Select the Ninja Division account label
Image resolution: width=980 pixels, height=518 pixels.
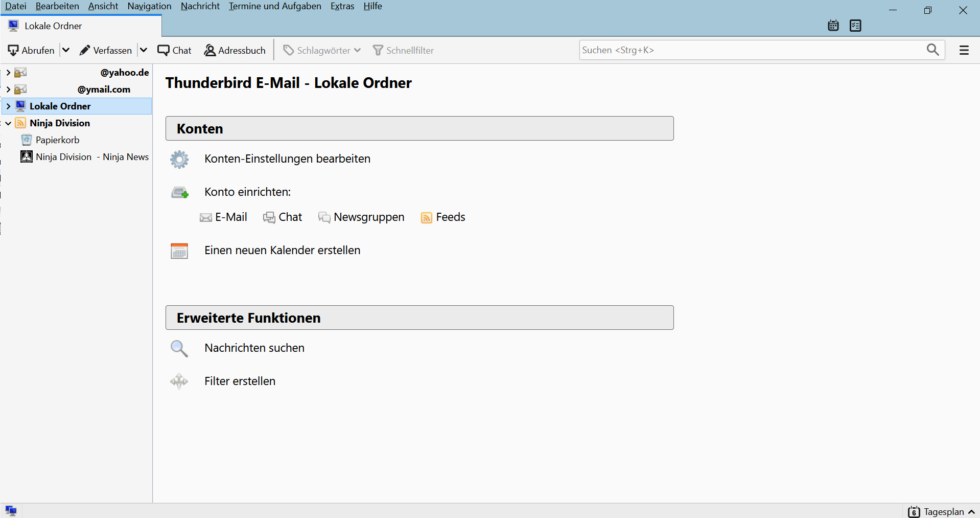point(60,123)
